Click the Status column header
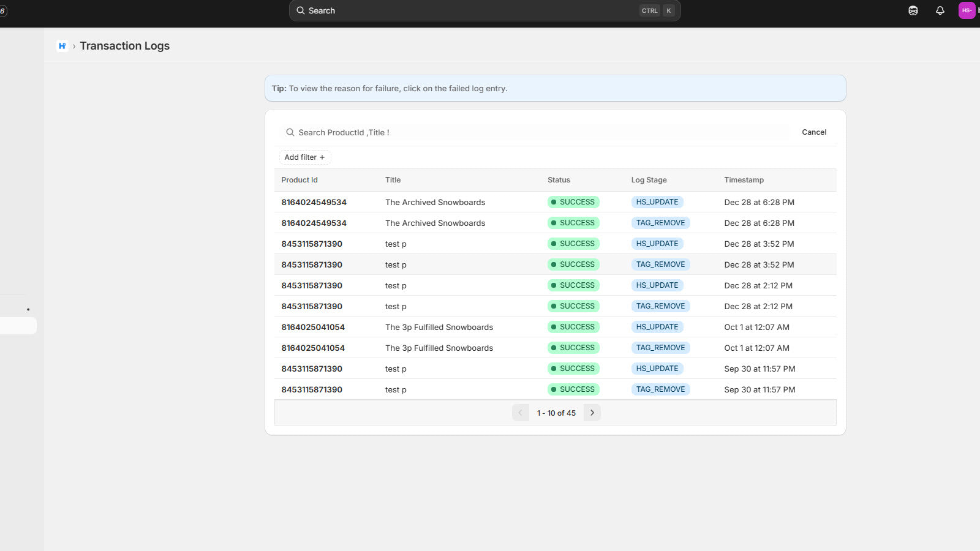 pyautogui.click(x=559, y=180)
